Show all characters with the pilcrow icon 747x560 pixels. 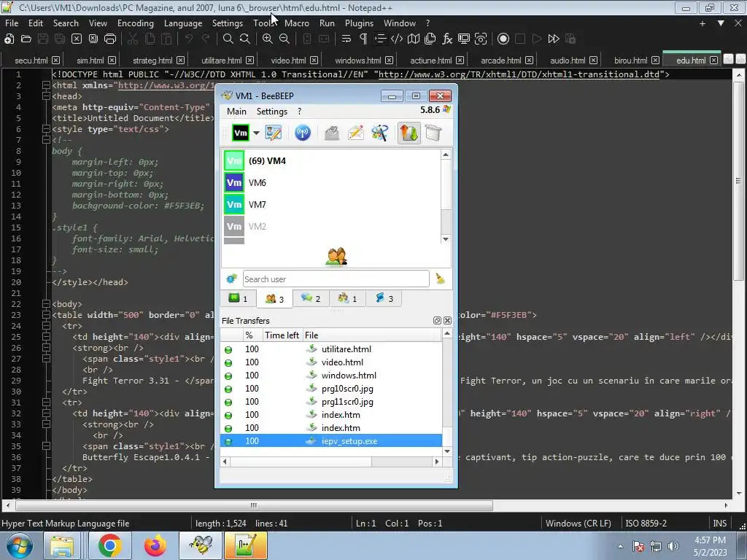point(363,39)
